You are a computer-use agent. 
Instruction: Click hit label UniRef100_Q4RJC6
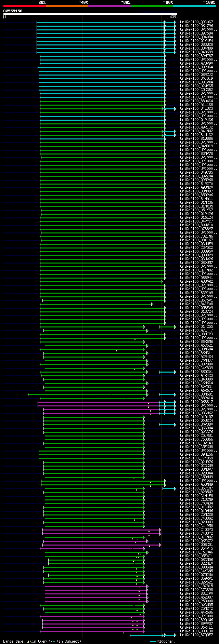coord(196,120)
